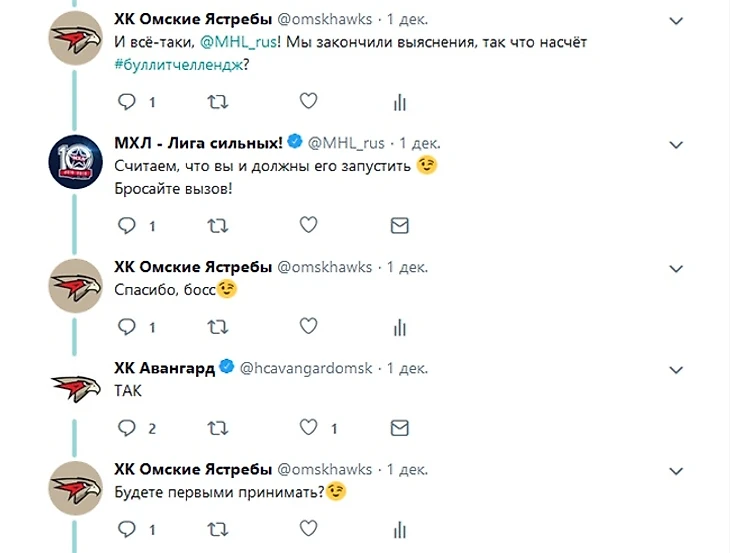
Task: Open more options for the first tweet
Action: click(675, 21)
